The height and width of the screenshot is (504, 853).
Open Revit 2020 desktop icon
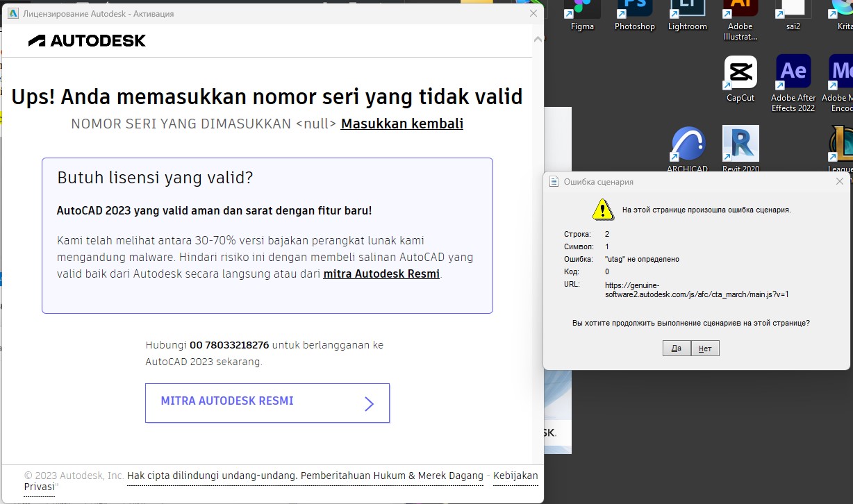point(740,149)
